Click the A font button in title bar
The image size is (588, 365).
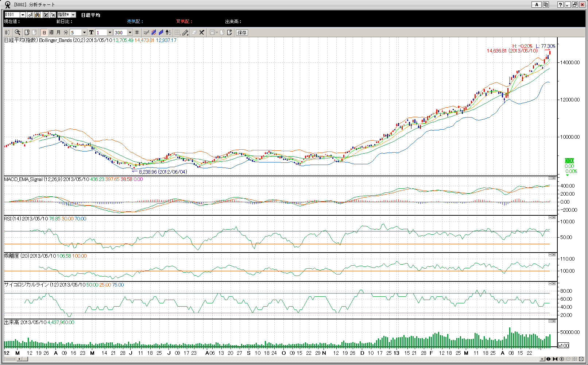point(536,4)
